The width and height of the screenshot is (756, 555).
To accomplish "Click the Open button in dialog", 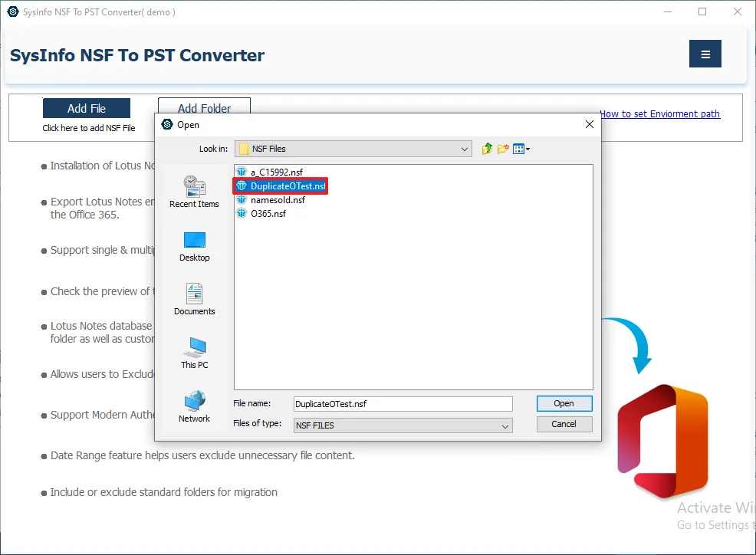I will (564, 403).
